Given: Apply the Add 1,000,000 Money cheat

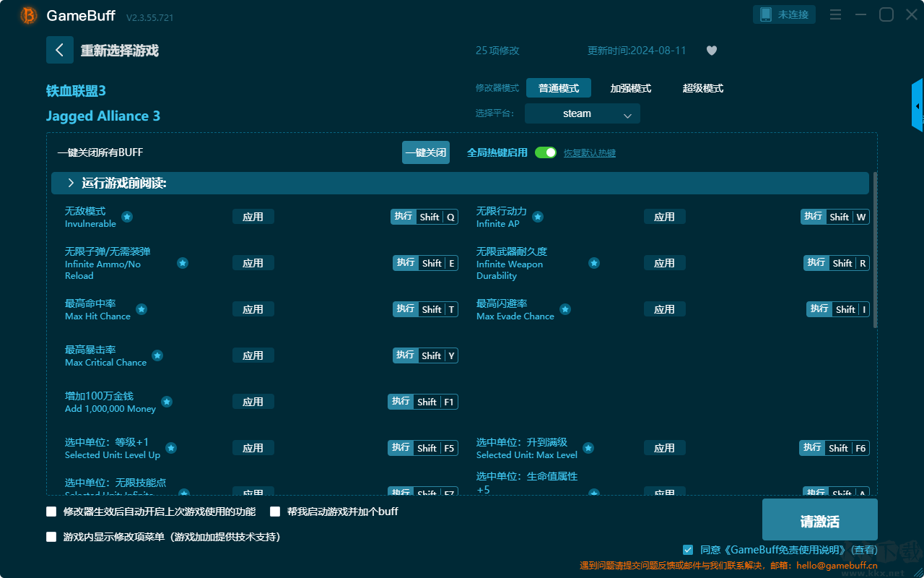Looking at the screenshot, I should pos(253,402).
